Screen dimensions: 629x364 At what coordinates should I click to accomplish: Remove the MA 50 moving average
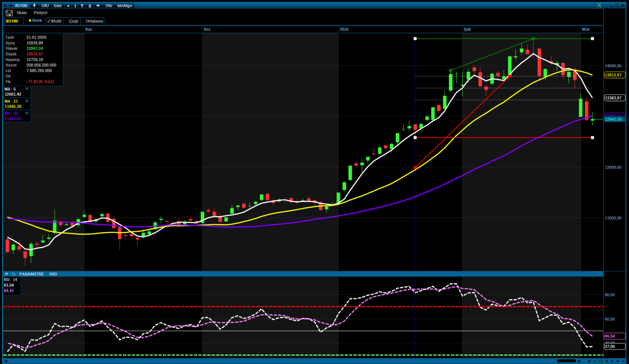pos(27,113)
